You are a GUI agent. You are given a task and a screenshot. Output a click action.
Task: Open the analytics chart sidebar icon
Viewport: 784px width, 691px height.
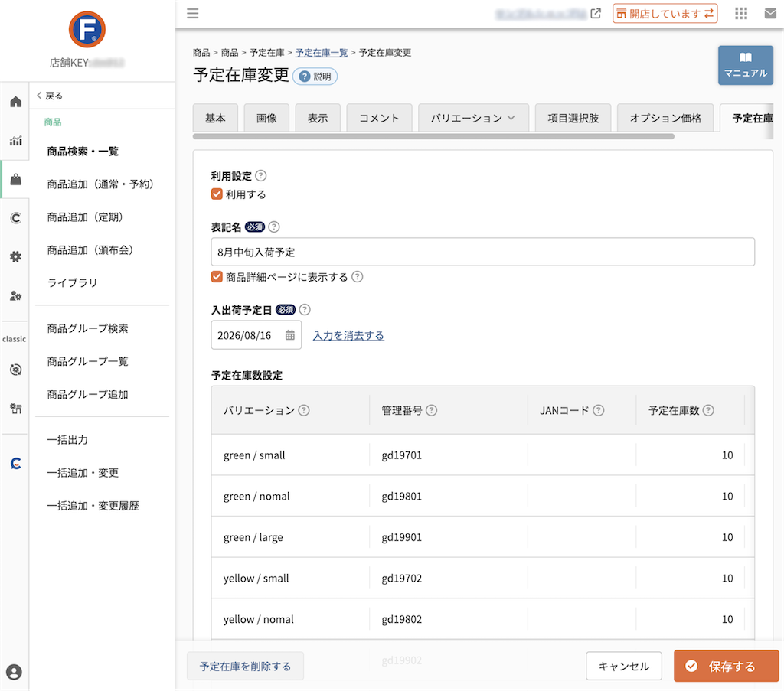pyautogui.click(x=15, y=141)
